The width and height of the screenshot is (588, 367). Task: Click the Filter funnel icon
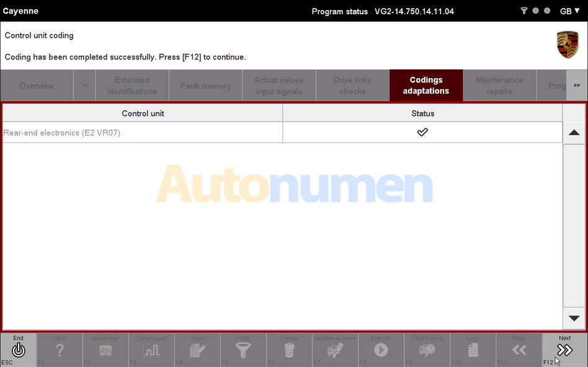[243, 350]
